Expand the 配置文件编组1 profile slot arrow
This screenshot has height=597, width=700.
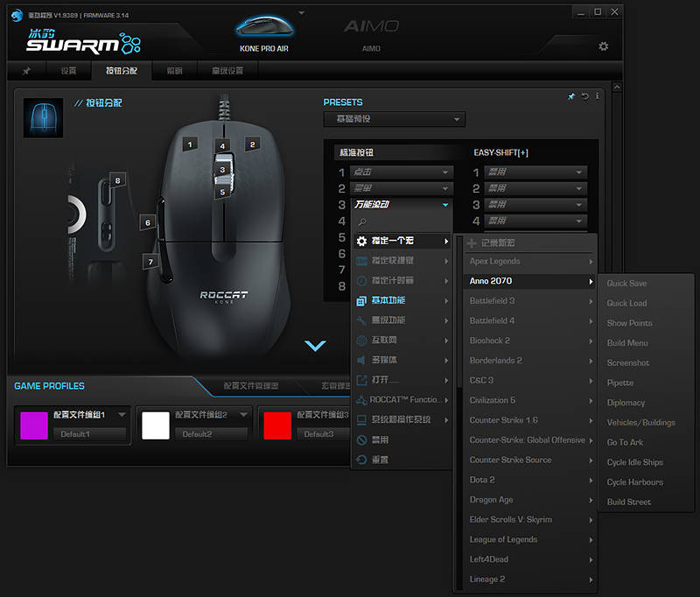pos(122,415)
